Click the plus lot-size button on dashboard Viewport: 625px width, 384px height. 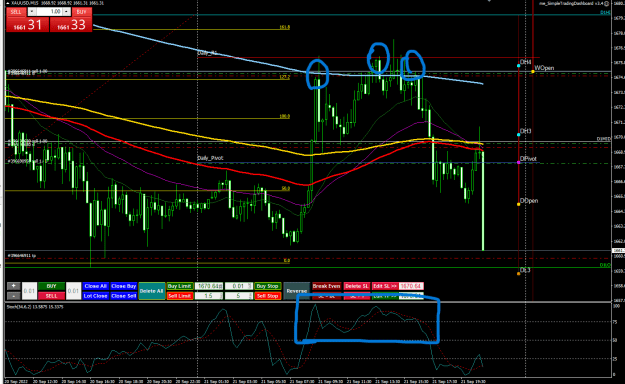13,286
